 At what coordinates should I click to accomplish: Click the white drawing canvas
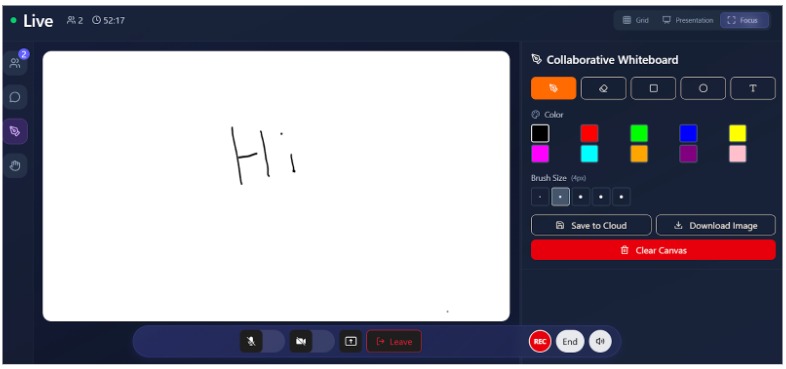click(x=276, y=186)
